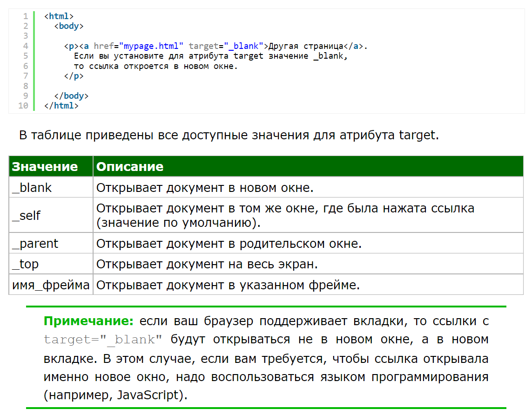The height and width of the screenshot is (416, 532).
Task: Click the gray target="_blank" code in the note
Action: (x=103, y=339)
